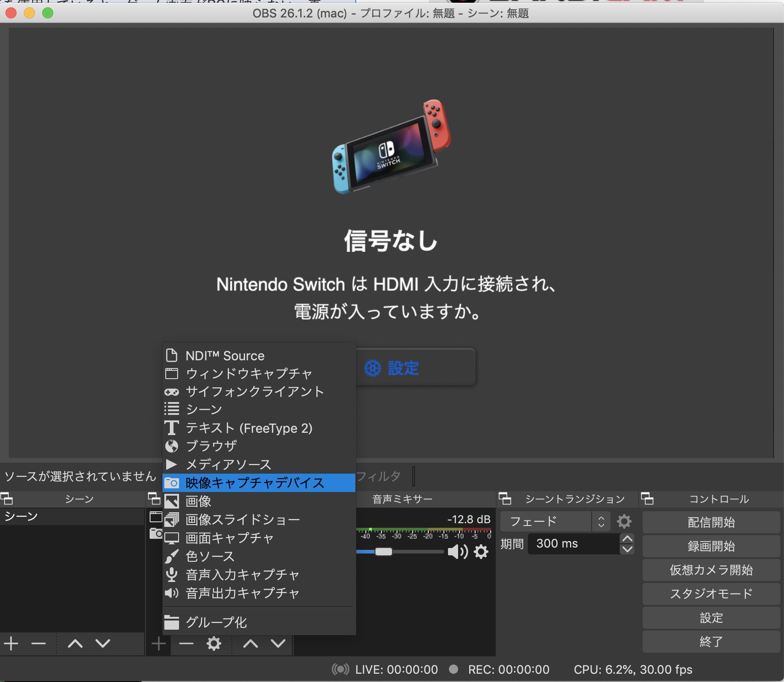
Task: Select 画面キャプチャ menu entry
Action: pyautogui.click(x=259, y=538)
